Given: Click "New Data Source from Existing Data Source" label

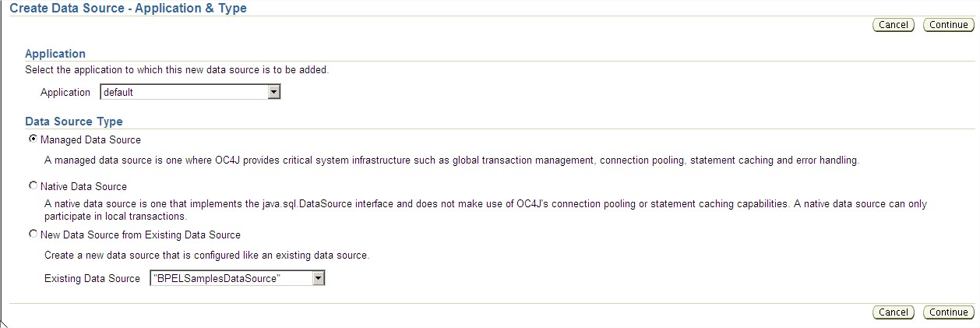Looking at the screenshot, I should (140, 235).
